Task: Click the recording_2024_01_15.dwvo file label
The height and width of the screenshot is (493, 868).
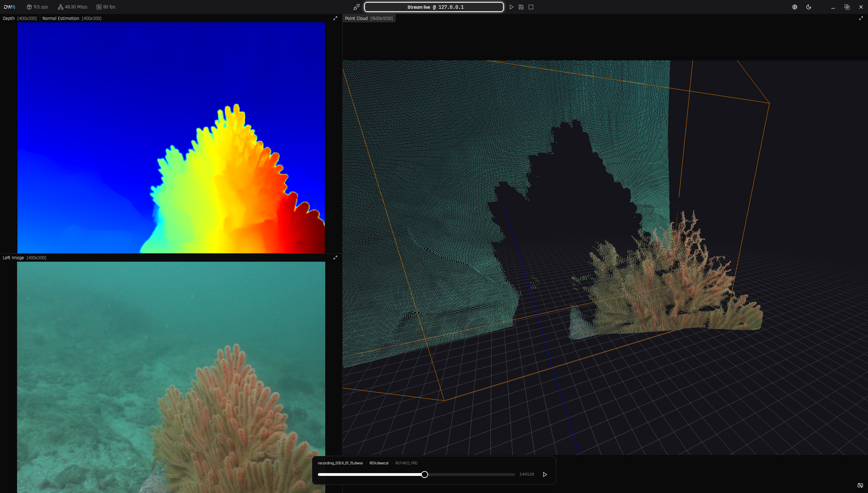Action: (x=340, y=463)
